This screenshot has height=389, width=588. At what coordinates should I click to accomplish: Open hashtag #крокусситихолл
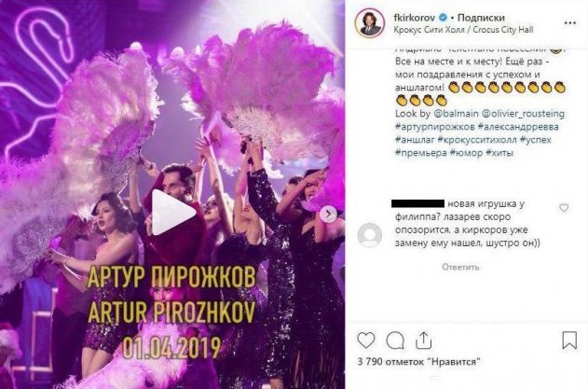478,140
